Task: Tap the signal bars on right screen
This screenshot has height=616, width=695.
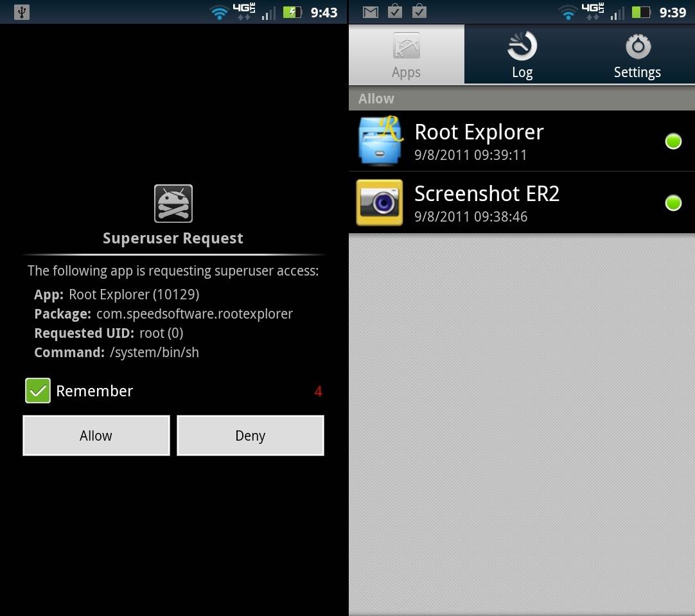Action: pyautogui.click(x=617, y=13)
